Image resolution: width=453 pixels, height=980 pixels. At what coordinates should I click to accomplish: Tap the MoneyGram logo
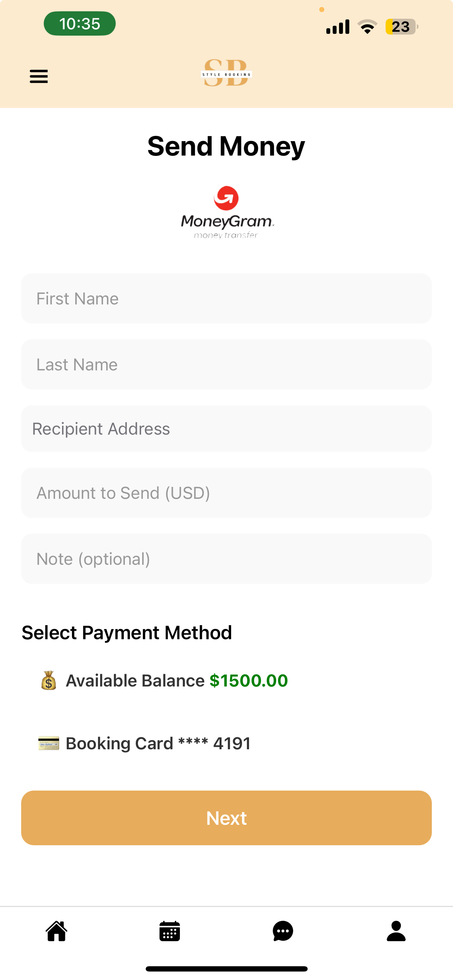click(227, 212)
